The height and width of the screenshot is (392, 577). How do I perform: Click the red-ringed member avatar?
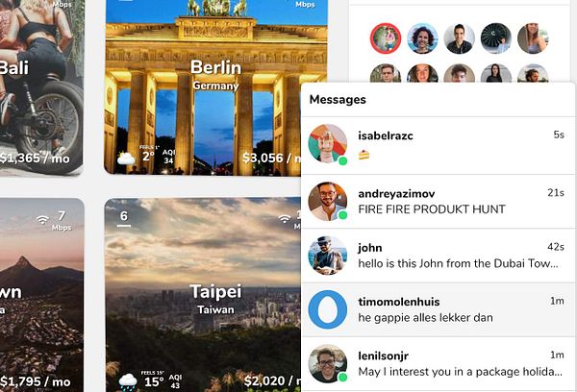(386, 38)
